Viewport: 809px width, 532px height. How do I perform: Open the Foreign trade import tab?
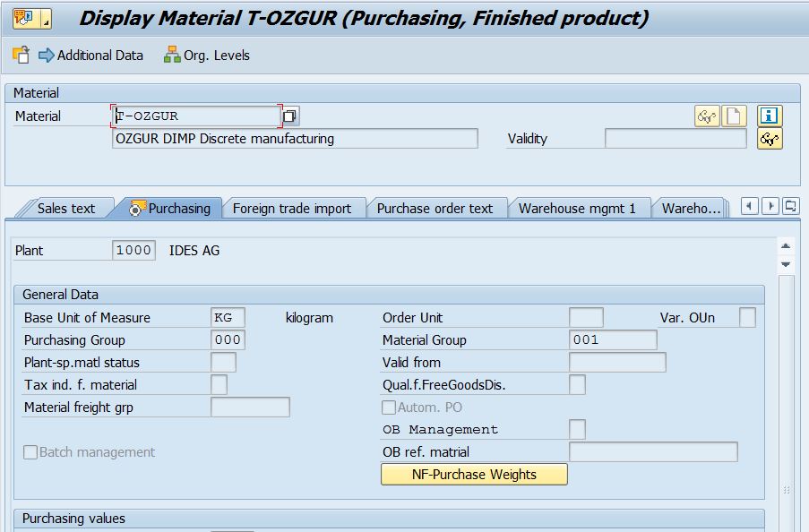click(x=292, y=209)
